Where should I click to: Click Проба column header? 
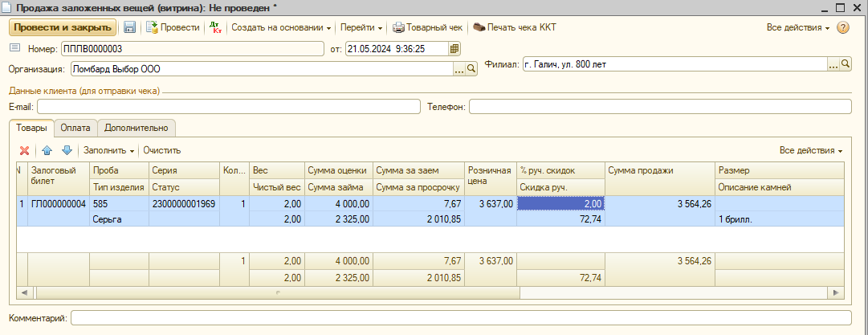click(119, 170)
